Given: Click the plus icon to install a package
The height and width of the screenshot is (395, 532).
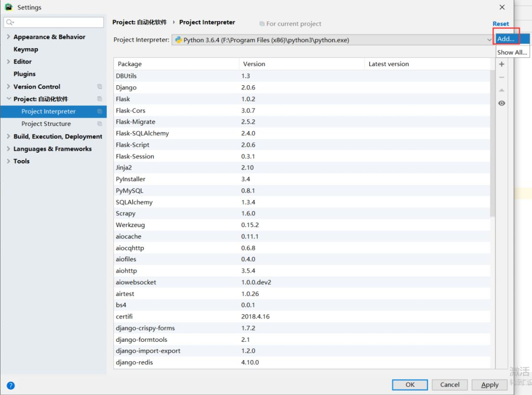Looking at the screenshot, I should (501, 64).
